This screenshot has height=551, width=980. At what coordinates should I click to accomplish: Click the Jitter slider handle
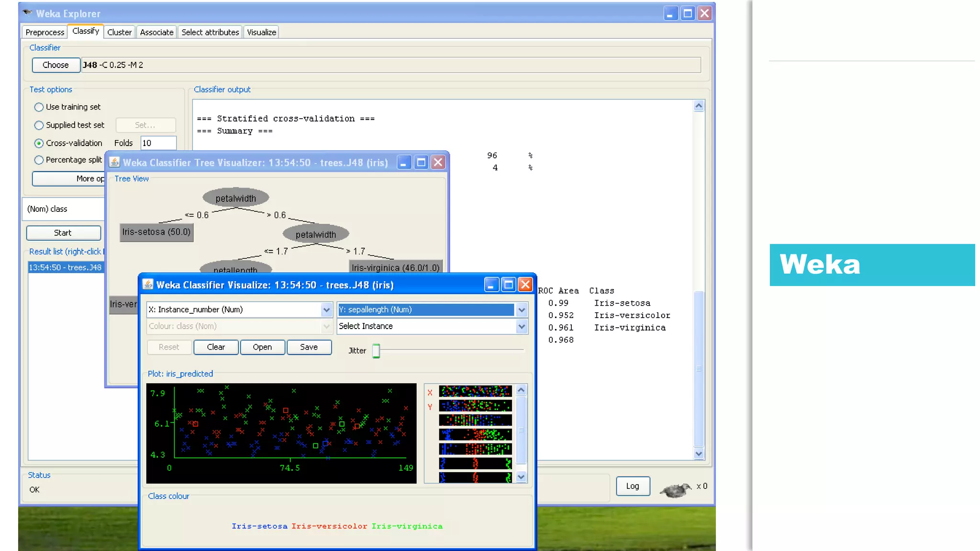376,351
